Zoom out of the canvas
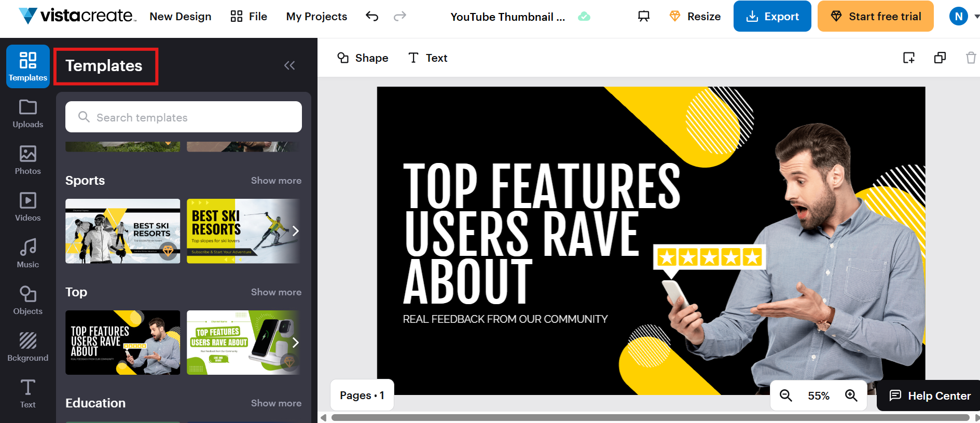The width and height of the screenshot is (980, 423). tap(786, 395)
